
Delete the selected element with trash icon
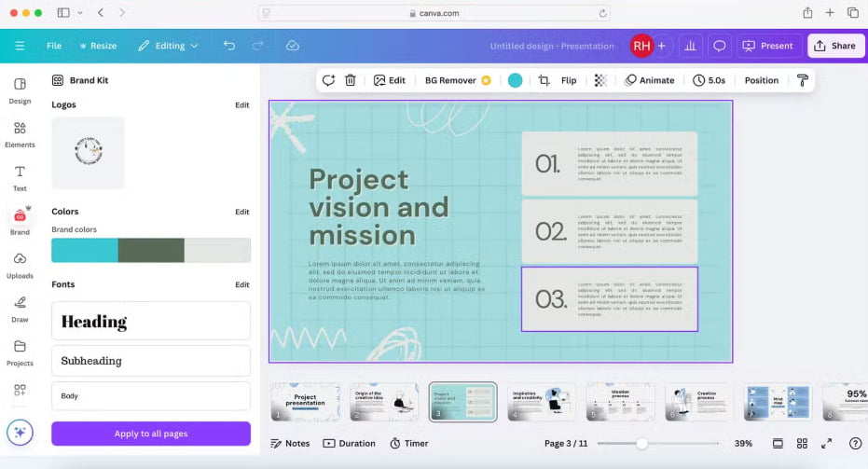point(351,80)
